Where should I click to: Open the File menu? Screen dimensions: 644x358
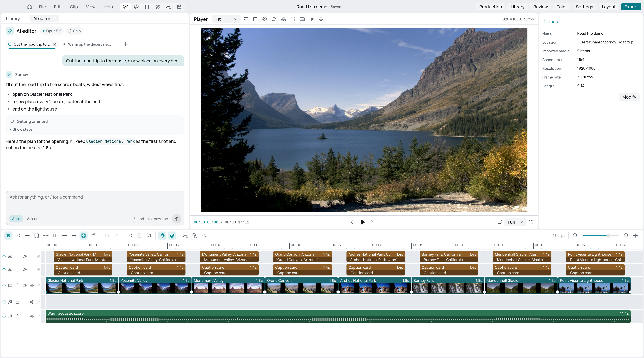[x=42, y=7]
